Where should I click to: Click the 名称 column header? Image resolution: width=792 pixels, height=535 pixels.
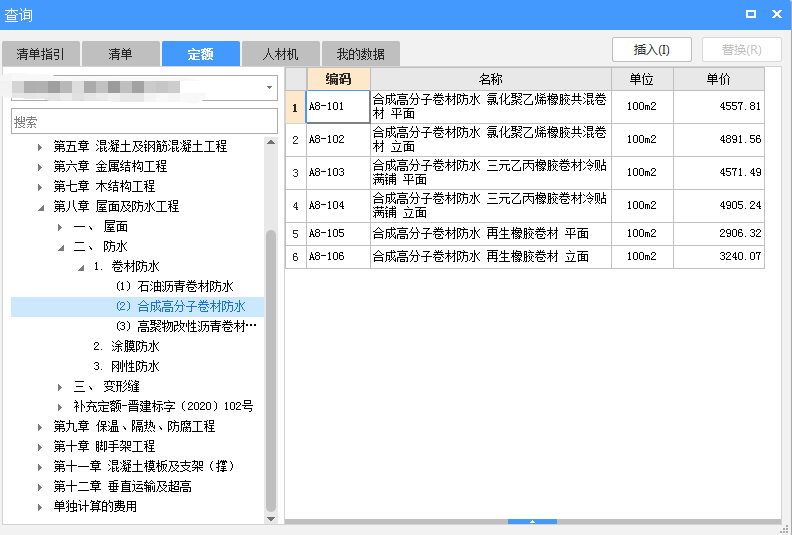pos(491,79)
